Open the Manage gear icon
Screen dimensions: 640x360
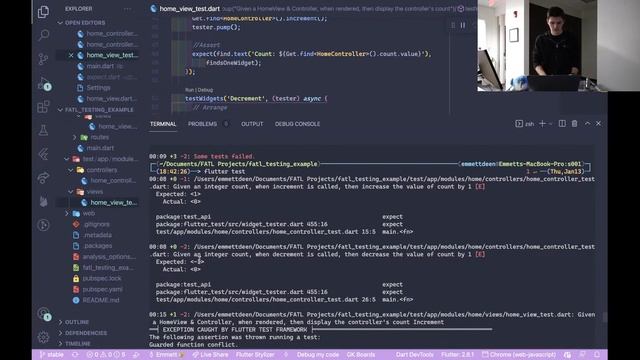pyautogui.click(x=43, y=337)
